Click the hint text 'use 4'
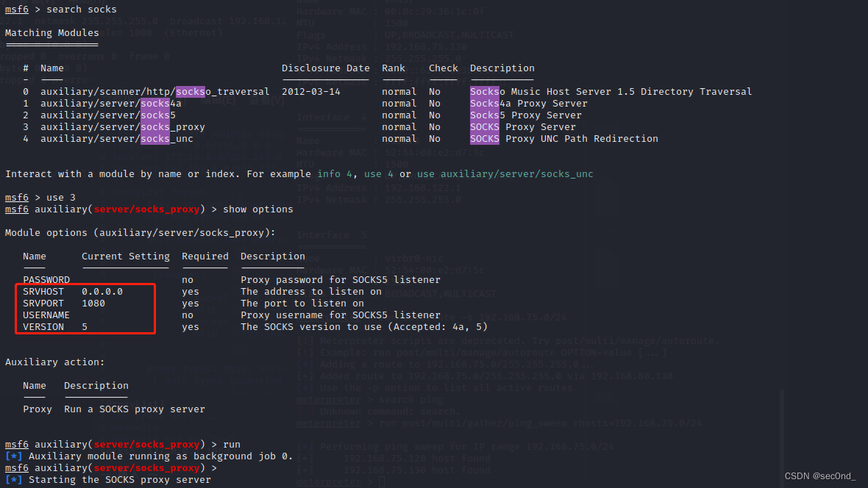The image size is (868, 488). click(x=379, y=173)
